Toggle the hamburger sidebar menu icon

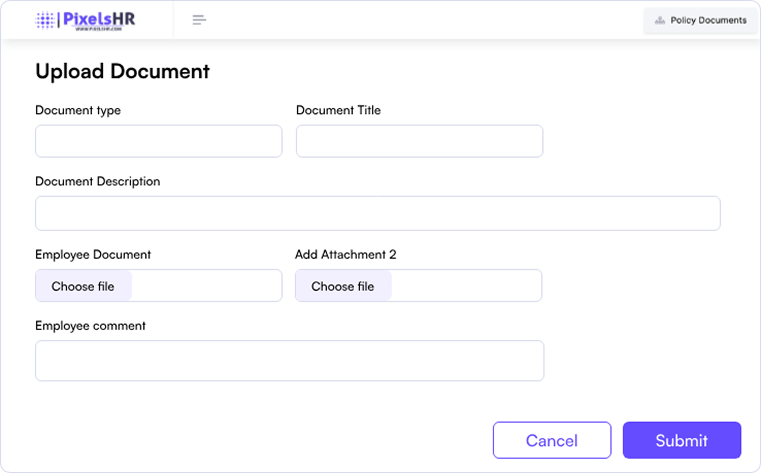[x=199, y=20]
